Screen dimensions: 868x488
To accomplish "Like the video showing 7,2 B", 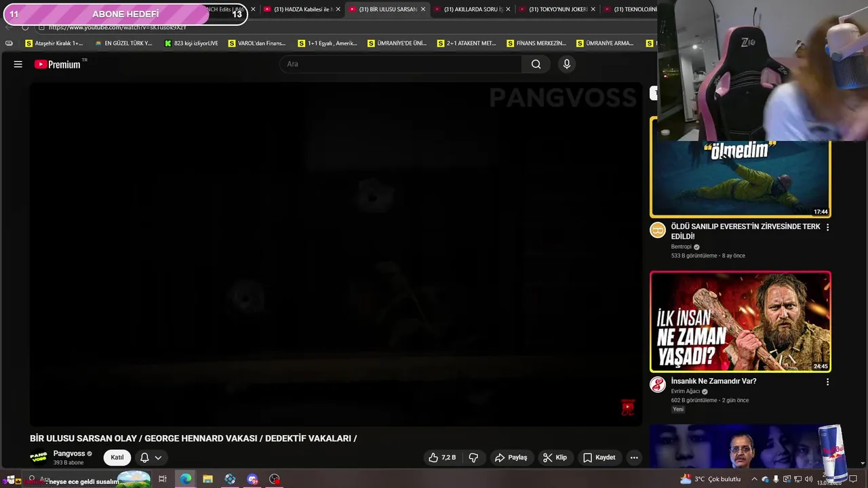I will click(x=442, y=457).
